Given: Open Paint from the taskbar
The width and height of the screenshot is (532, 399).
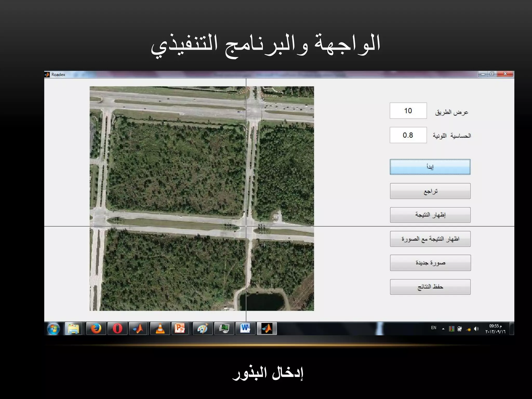Looking at the screenshot, I should coord(203,329).
